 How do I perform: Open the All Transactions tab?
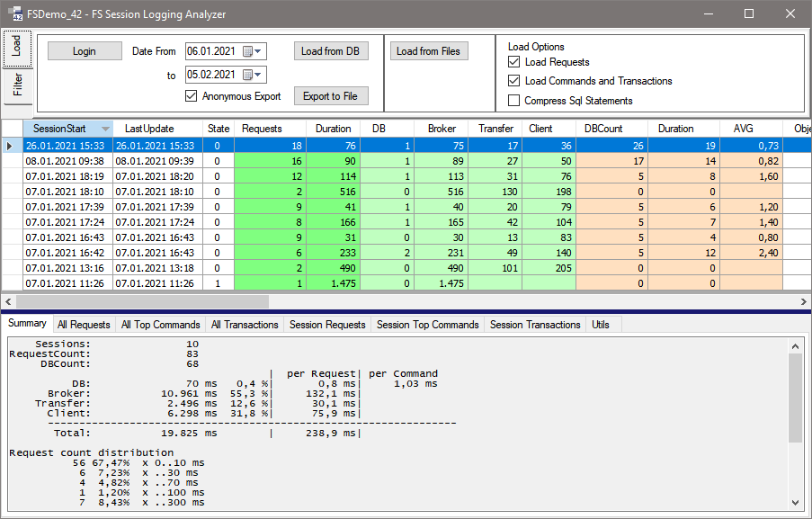245,324
